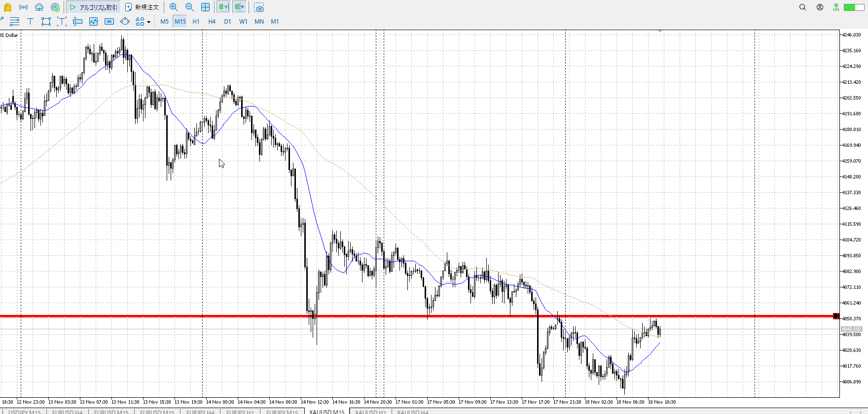
Task: Toggle algorithmic trading (アルゴリズム取引) button
Action: click(94, 7)
